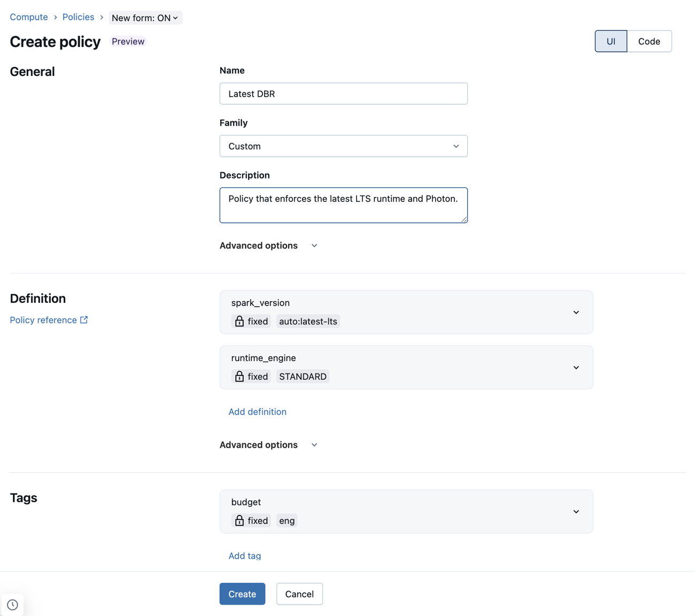Open the Policies breadcrumb link
The width and height of the screenshot is (695, 616).
[x=78, y=17]
